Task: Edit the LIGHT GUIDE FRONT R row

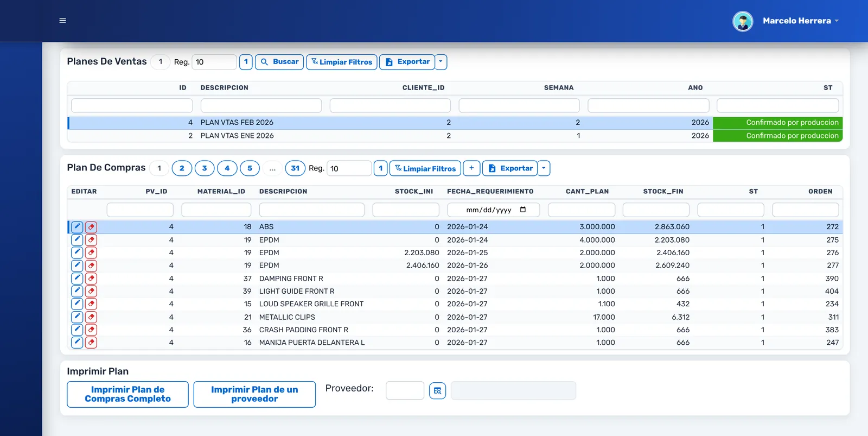Action: (77, 291)
